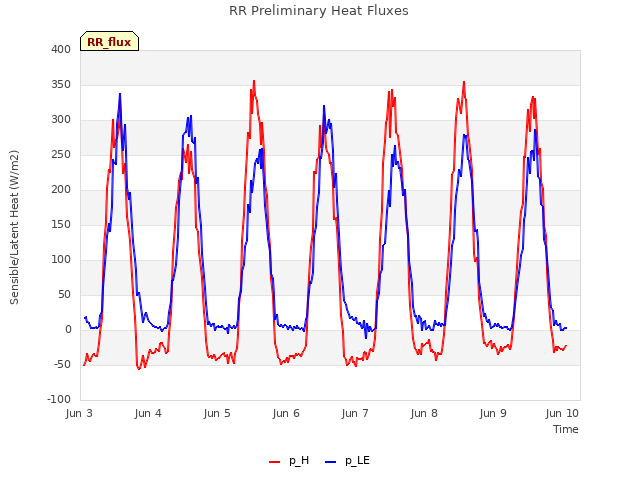Viewport: 640px width, 480px height.
Task: Click the 100 y-axis tick label
Action: pos(61,260)
